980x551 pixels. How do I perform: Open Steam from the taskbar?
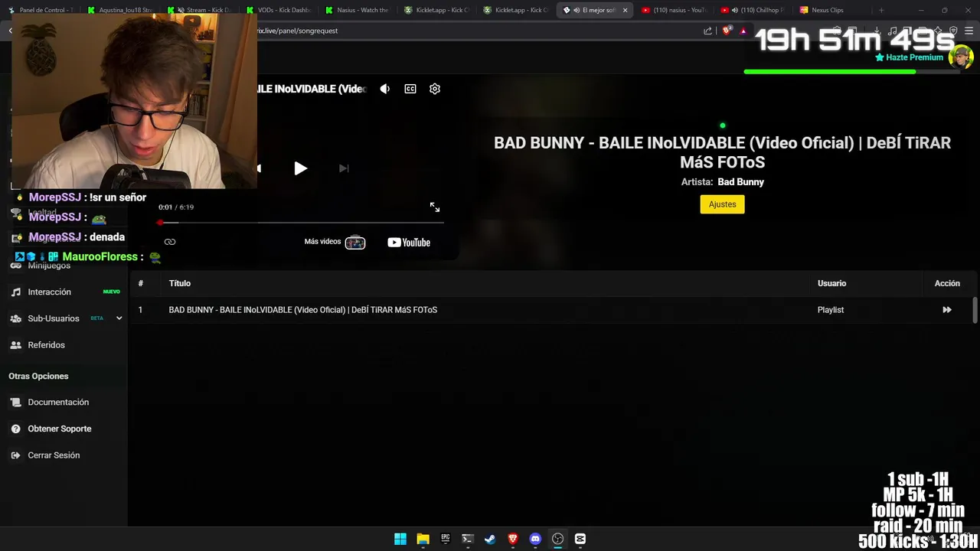click(490, 539)
